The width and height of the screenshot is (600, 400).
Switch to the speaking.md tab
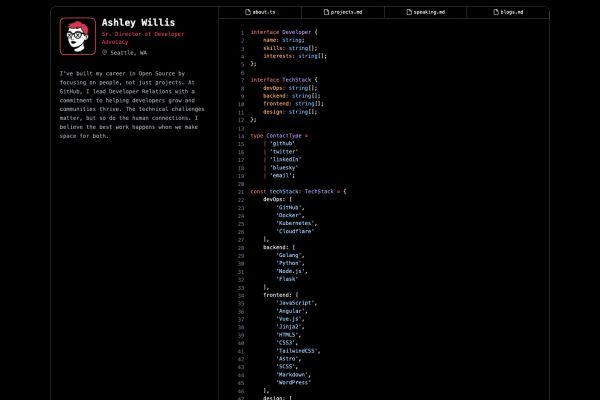(426, 12)
